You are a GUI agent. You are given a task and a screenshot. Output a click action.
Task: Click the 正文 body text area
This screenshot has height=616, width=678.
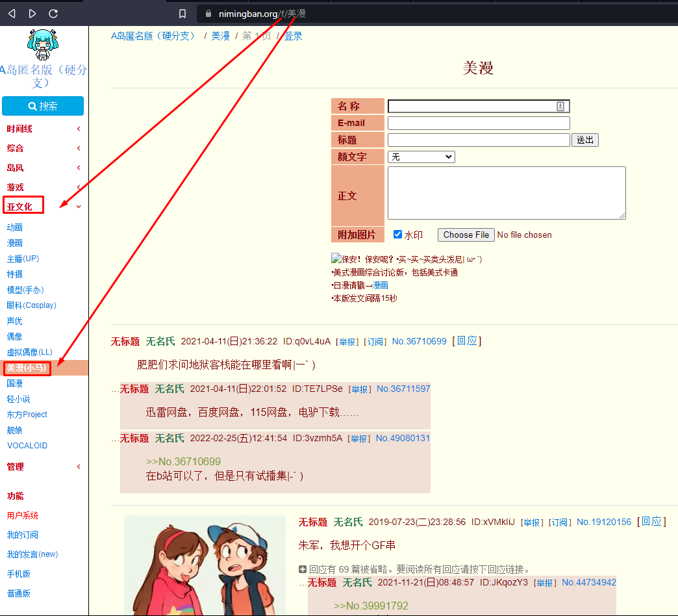[507, 193]
